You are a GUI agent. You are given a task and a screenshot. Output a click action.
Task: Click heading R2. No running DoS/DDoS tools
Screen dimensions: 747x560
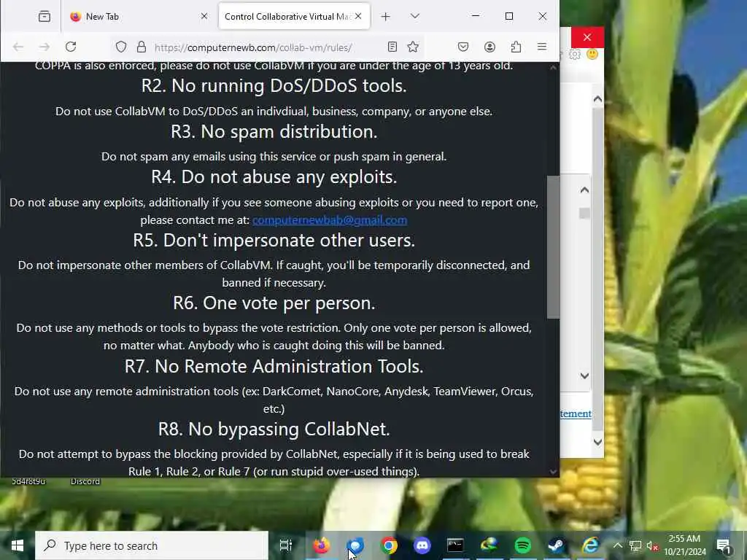coord(274,86)
